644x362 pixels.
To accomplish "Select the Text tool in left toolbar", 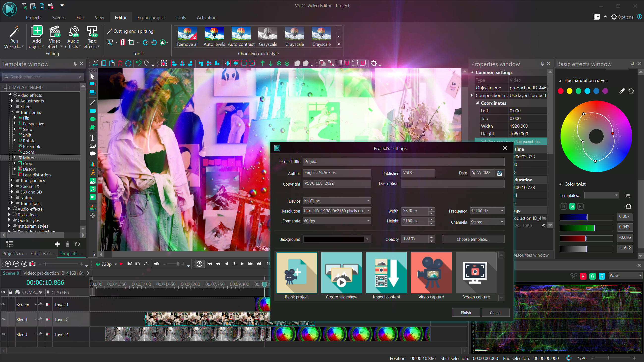I will coord(92,137).
